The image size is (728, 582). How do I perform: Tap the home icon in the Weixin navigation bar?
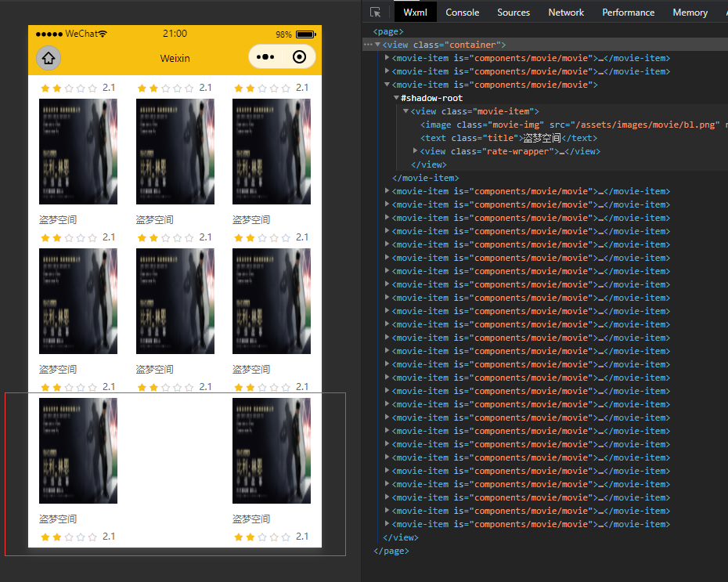coord(49,58)
